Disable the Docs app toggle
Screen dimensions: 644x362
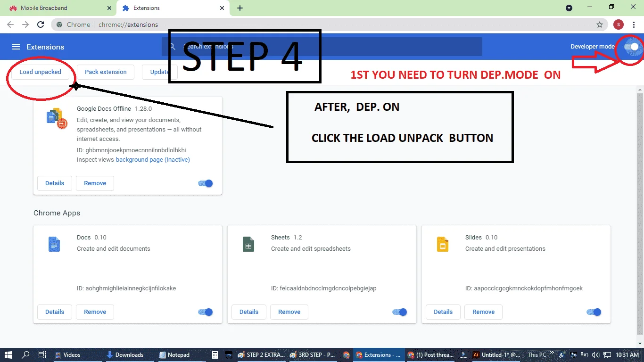click(x=206, y=312)
